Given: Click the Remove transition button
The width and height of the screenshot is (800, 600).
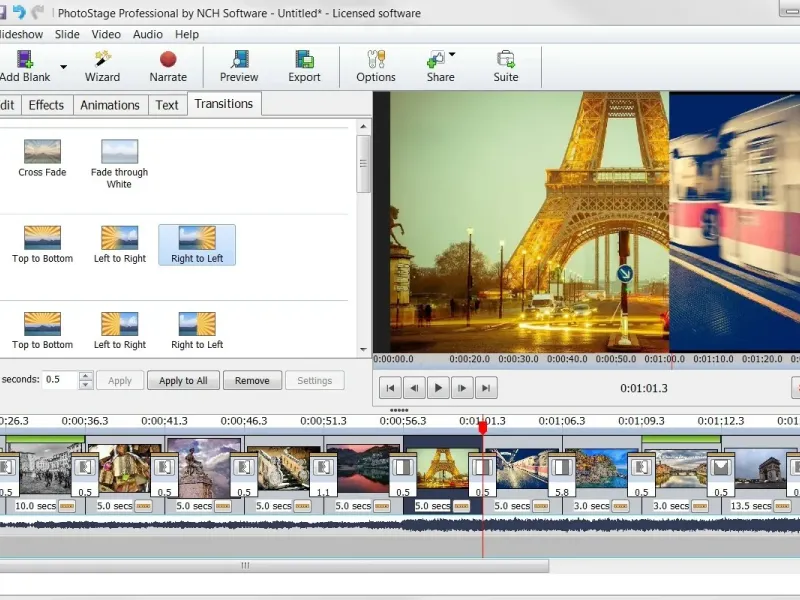Looking at the screenshot, I should [x=252, y=380].
